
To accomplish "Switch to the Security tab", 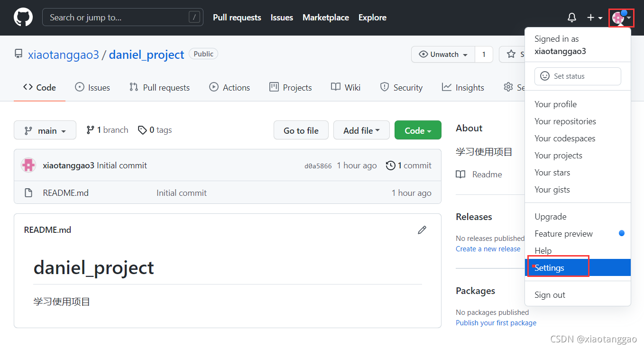I will tap(401, 87).
